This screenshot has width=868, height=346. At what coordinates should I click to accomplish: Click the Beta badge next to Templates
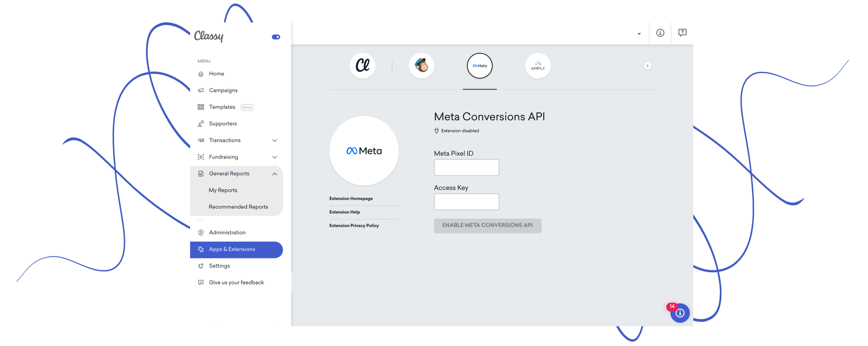247,107
